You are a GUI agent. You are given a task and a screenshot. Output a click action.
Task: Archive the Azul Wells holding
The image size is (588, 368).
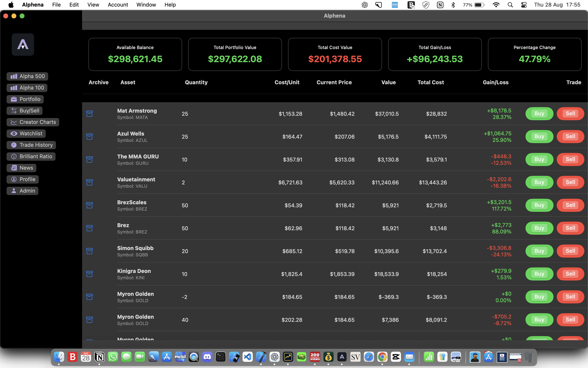point(89,137)
